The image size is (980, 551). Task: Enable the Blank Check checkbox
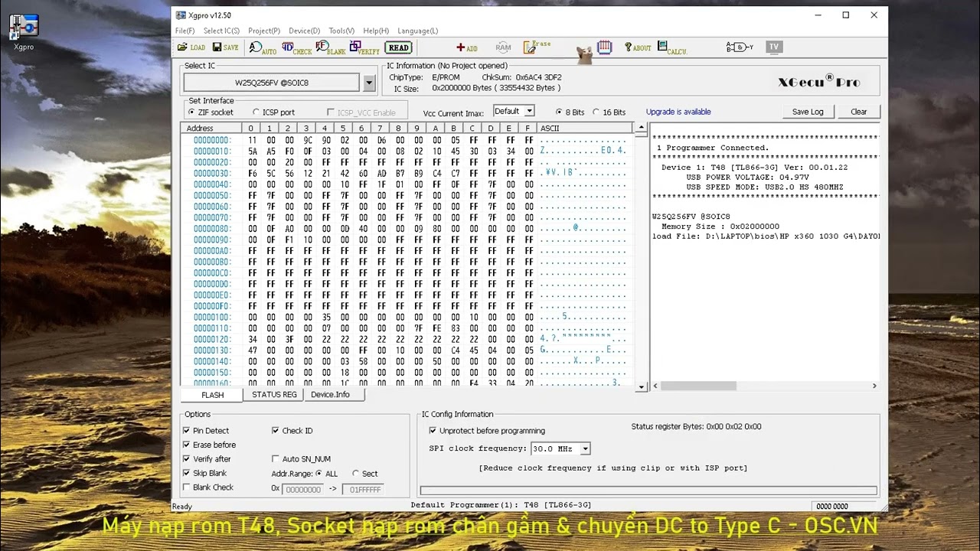click(186, 487)
